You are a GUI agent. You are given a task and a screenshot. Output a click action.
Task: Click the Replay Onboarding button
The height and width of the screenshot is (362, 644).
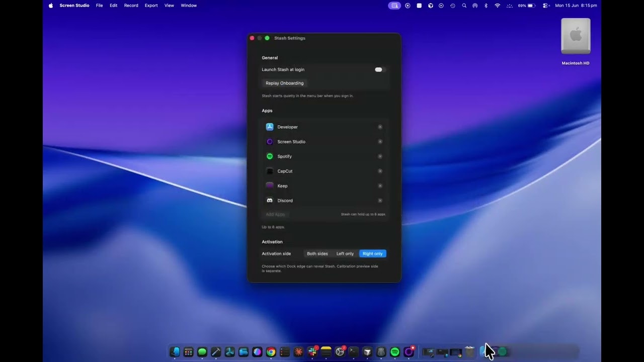(x=285, y=83)
